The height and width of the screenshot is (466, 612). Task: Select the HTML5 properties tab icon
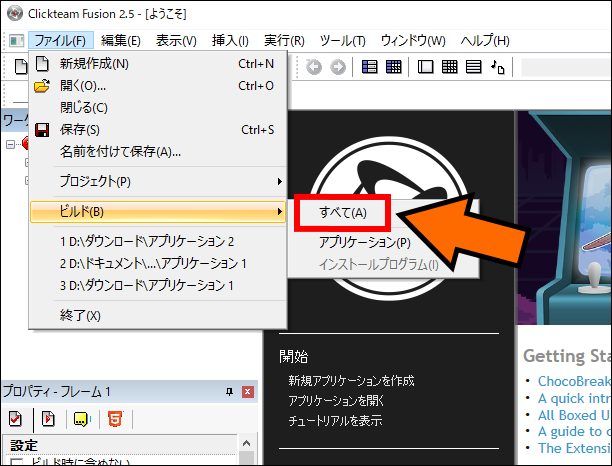[115, 419]
